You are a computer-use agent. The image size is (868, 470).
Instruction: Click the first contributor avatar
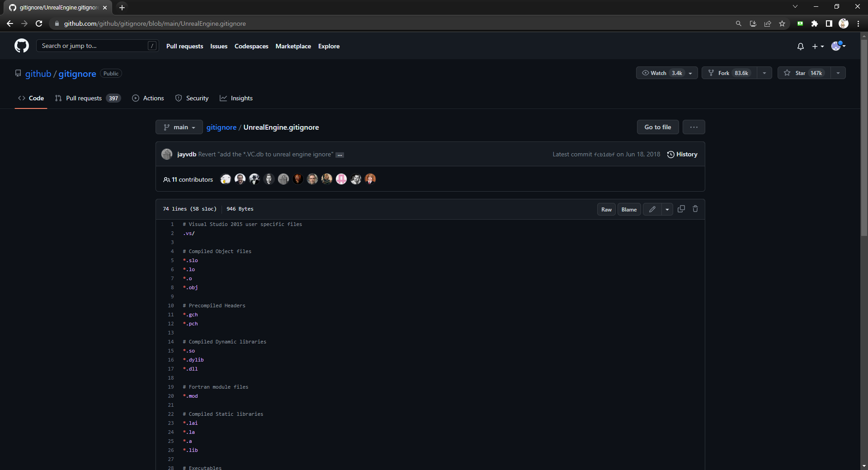coord(226,179)
